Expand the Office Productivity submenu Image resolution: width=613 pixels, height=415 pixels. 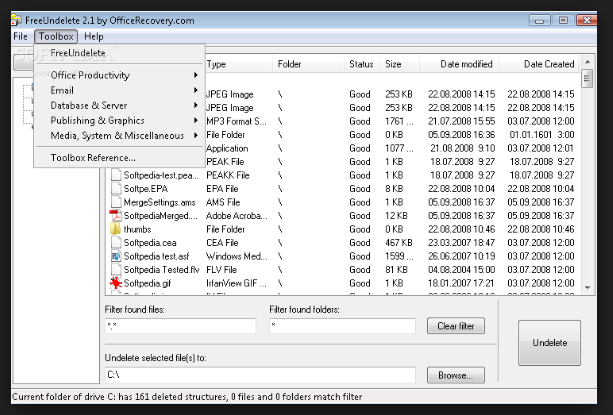(120, 75)
